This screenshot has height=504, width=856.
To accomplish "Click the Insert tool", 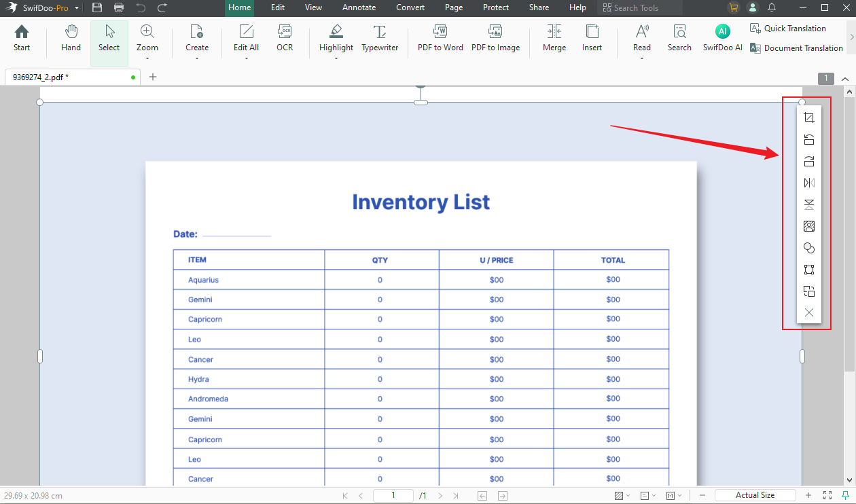I will (592, 38).
